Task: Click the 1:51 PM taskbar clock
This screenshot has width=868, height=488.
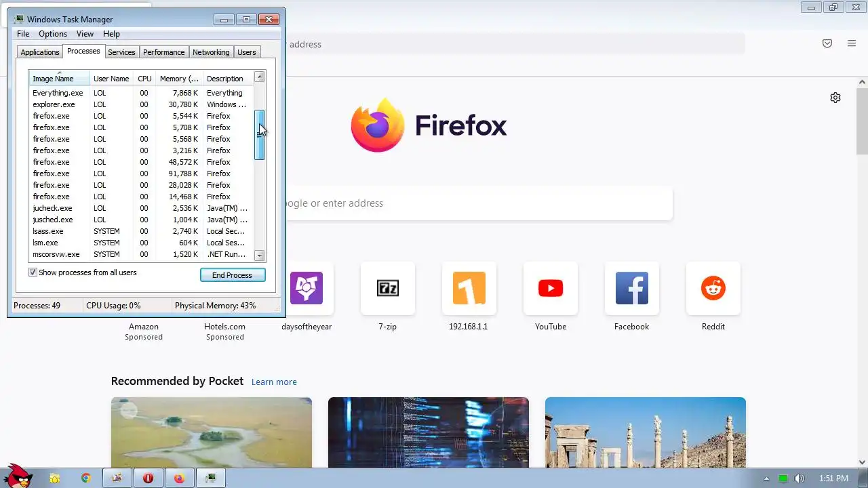Action: [833, 479]
